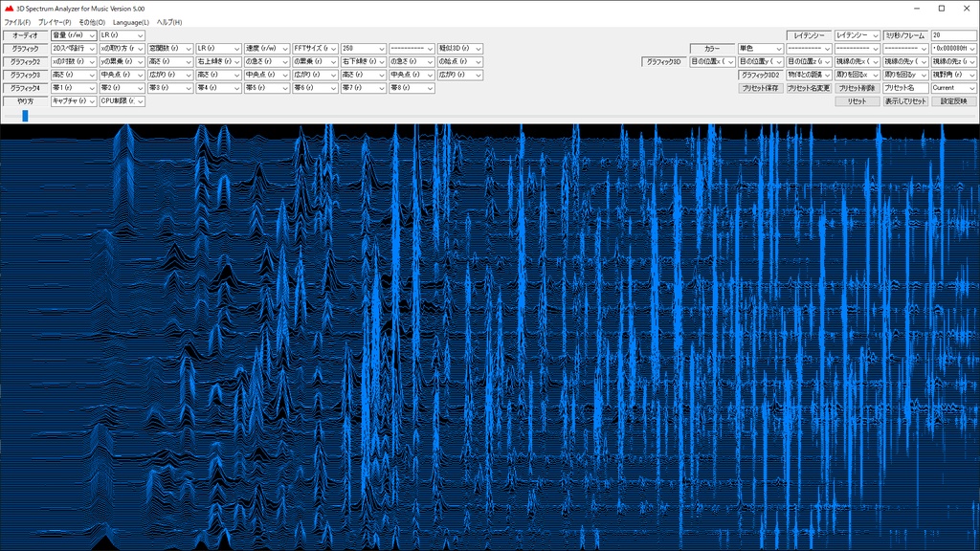Expand the xの取り方 dropdown
Viewport: 980px width, 551px height.
pyautogui.click(x=122, y=49)
